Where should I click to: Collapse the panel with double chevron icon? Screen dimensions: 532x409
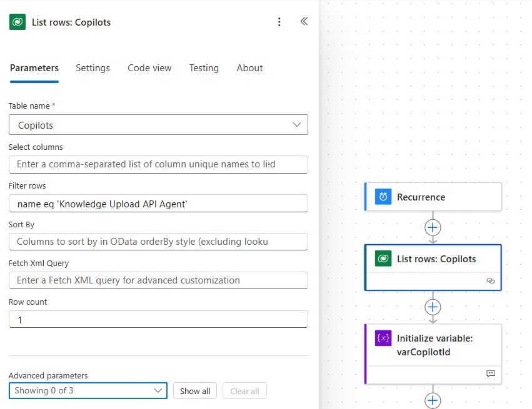click(304, 21)
